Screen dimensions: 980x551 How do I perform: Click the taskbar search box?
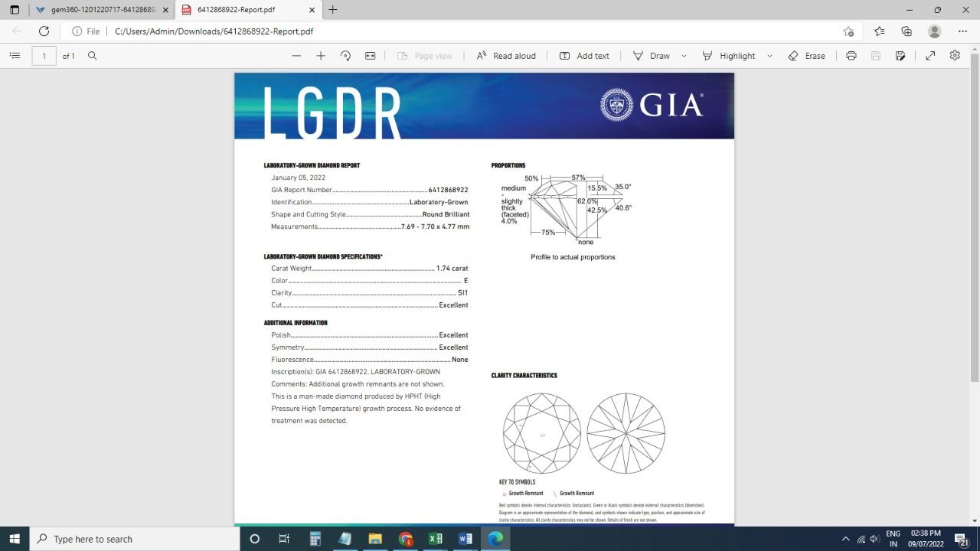pyautogui.click(x=135, y=539)
